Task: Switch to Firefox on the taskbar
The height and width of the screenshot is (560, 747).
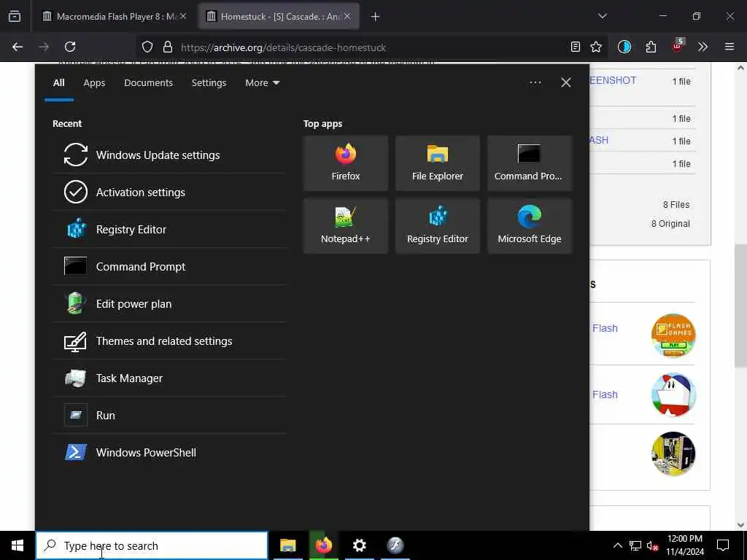Action: (323, 545)
